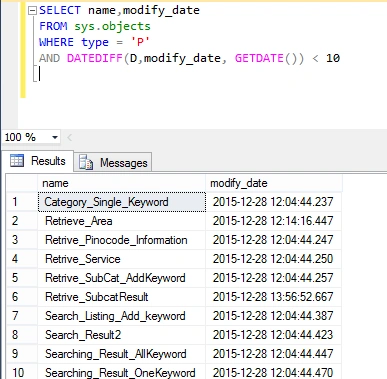Viewport: 387px width, 379px height.
Task: Click date 2015-12-28 12:04:44.470
Action: click(274, 372)
